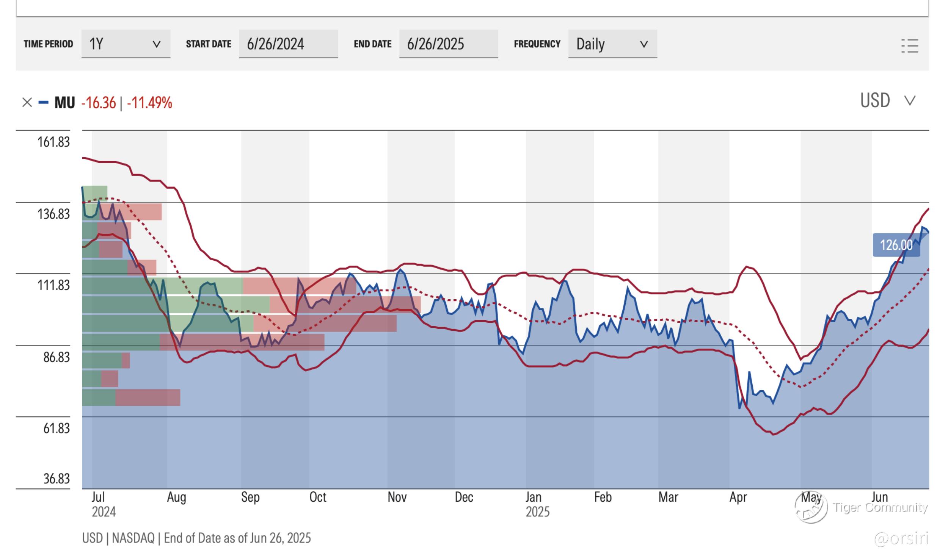Click the Apr x-axis label
This screenshot has height=560, width=948.
click(738, 497)
